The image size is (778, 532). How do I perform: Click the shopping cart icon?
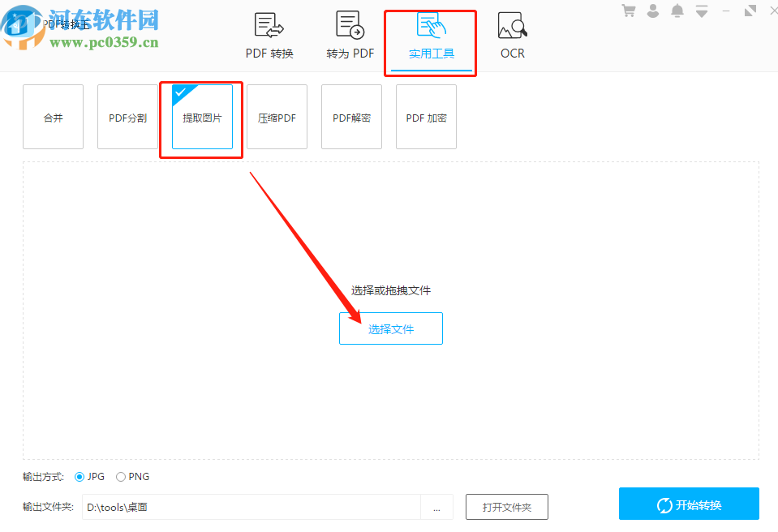click(629, 11)
